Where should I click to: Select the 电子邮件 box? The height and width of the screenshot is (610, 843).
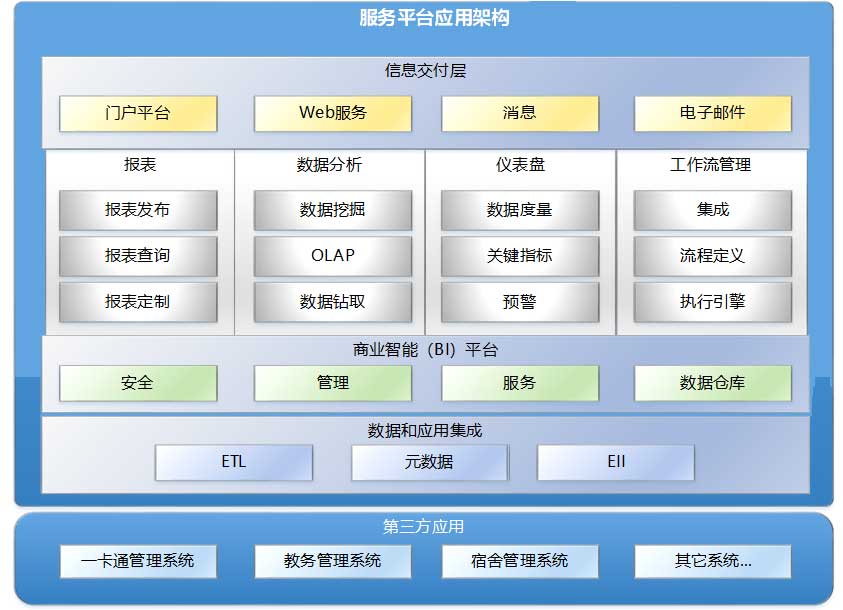tap(713, 113)
